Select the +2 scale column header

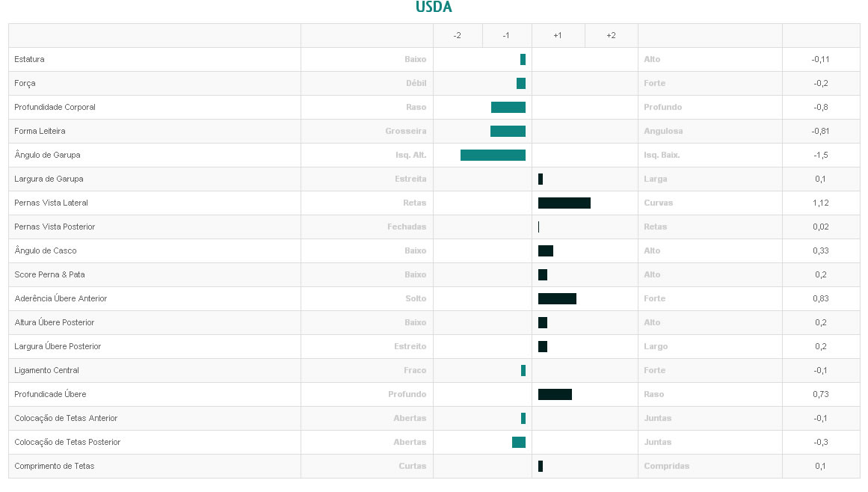[x=611, y=36]
